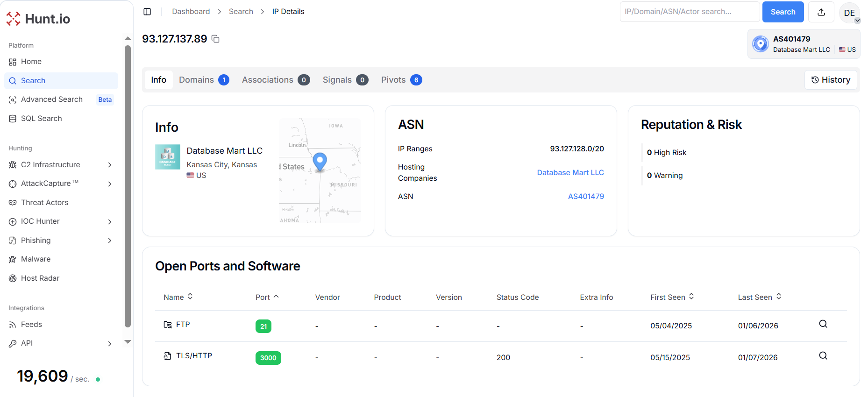The image size is (868, 397).
Task: Click the port 21 badge
Action: click(263, 326)
